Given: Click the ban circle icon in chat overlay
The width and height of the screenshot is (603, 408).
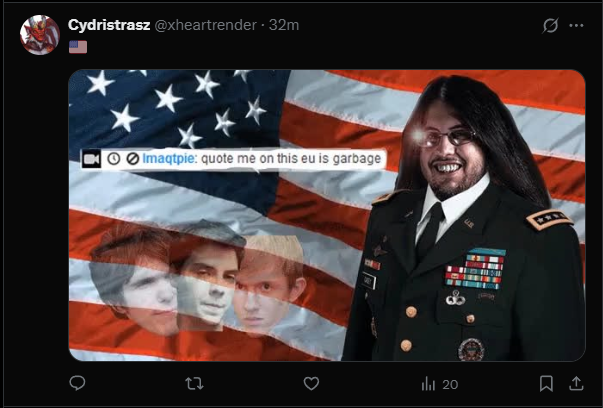Looking at the screenshot, I should pyautogui.click(x=133, y=158).
